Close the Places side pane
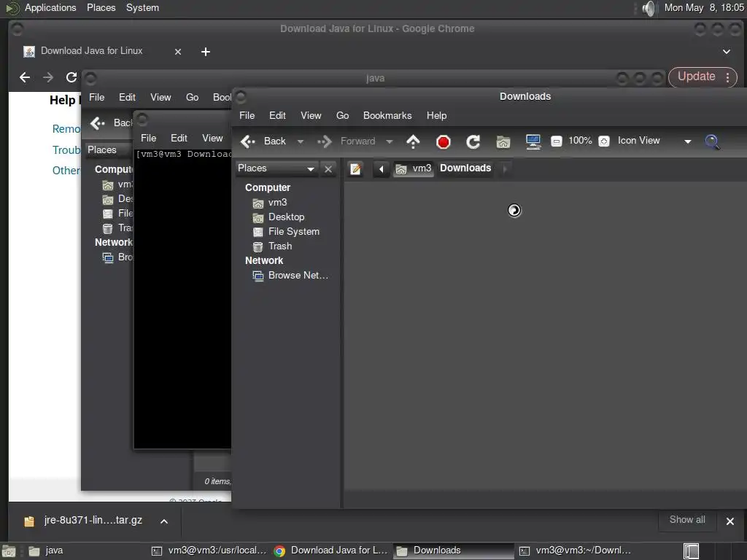This screenshot has width=747, height=560. point(328,168)
